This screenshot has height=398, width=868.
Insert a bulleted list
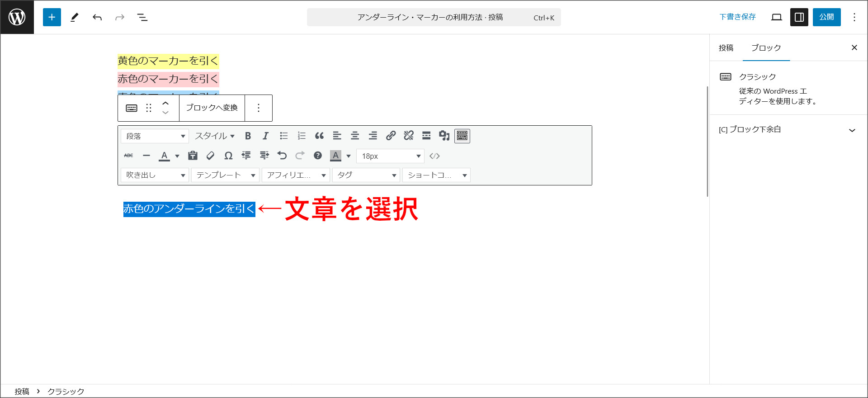(284, 136)
